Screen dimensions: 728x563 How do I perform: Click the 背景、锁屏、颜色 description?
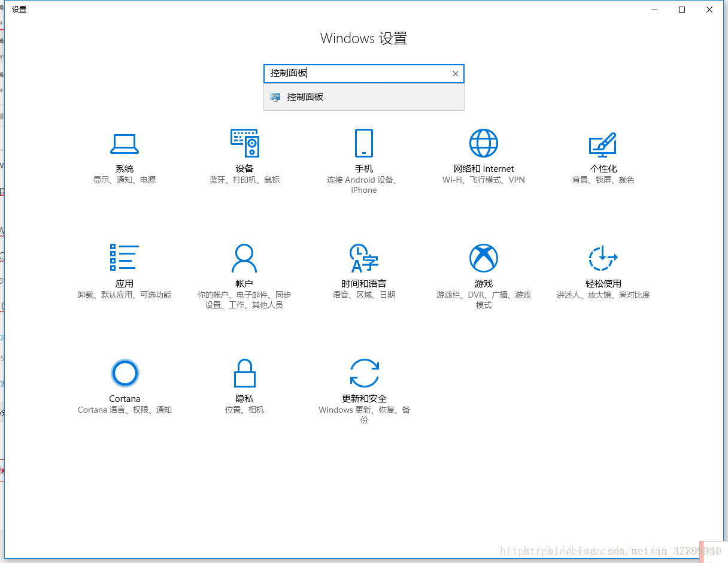pos(603,180)
